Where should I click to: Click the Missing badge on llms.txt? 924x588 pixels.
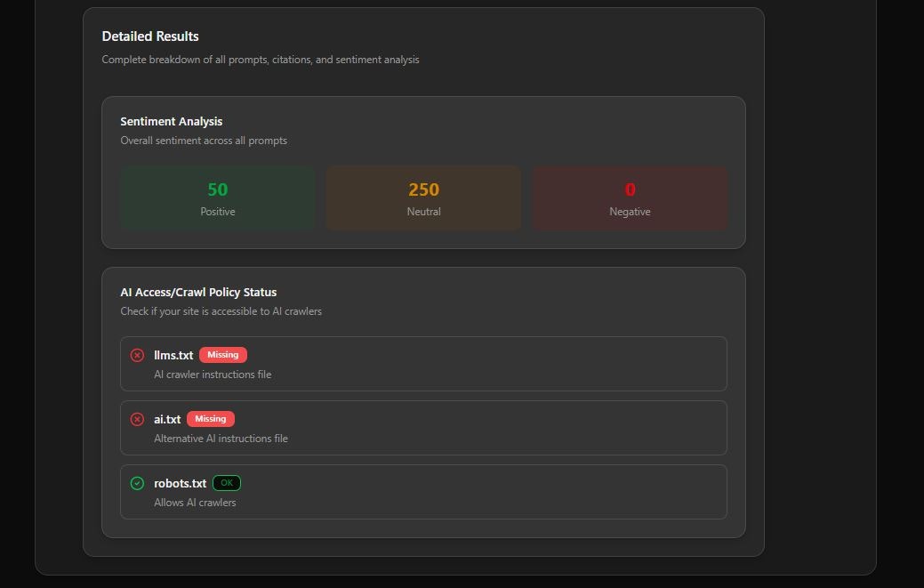tap(222, 354)
